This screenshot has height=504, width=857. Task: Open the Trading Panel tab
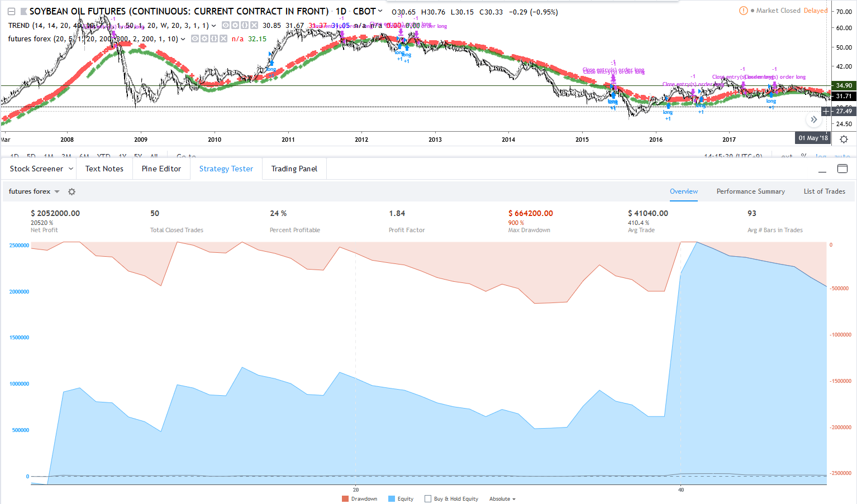pyautogui.click(x=294, y=169)
